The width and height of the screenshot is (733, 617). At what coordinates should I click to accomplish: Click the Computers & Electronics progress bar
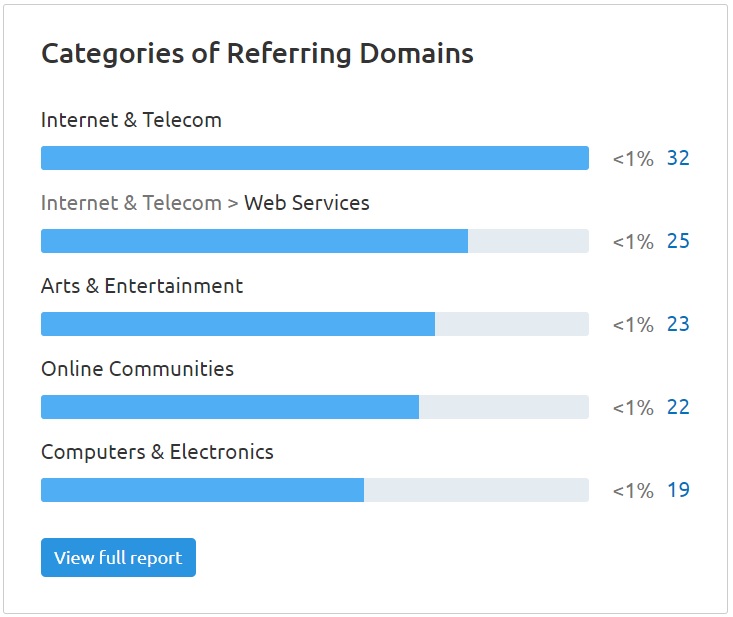coord(315,490)
